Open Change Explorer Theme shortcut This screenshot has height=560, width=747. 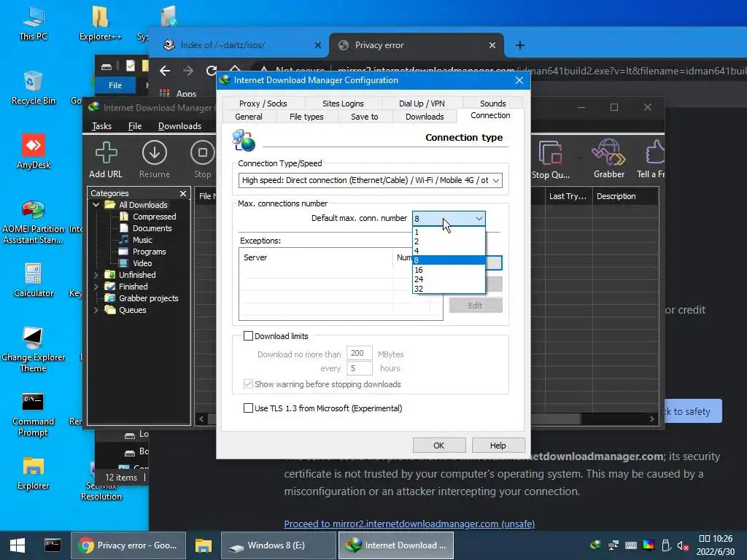coord(33,349)
